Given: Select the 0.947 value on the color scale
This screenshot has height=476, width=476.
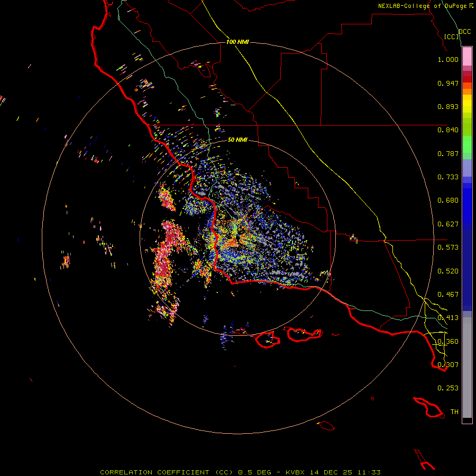Looking at the screenshot, I should point(448,83).
